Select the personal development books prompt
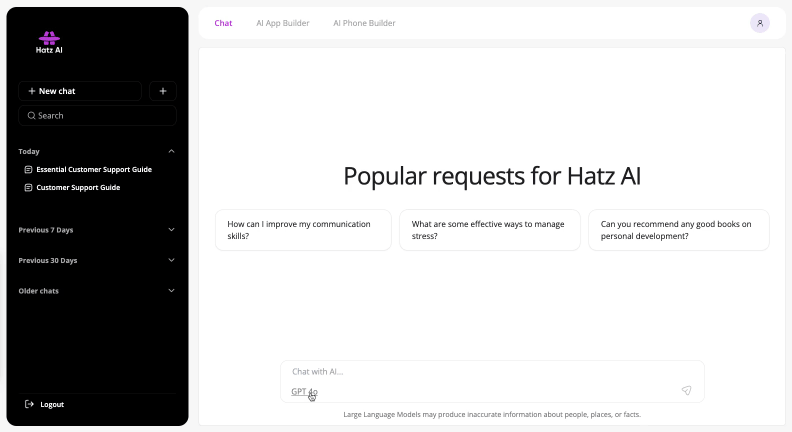This screenshot has width=792, height=432. (679, 230)
